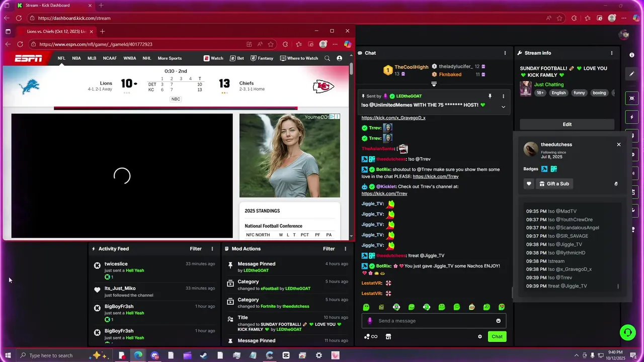Open the Activity Feed Filter dropdown
This screenshot has width=644, height=362.
click(x=196, y=249)
